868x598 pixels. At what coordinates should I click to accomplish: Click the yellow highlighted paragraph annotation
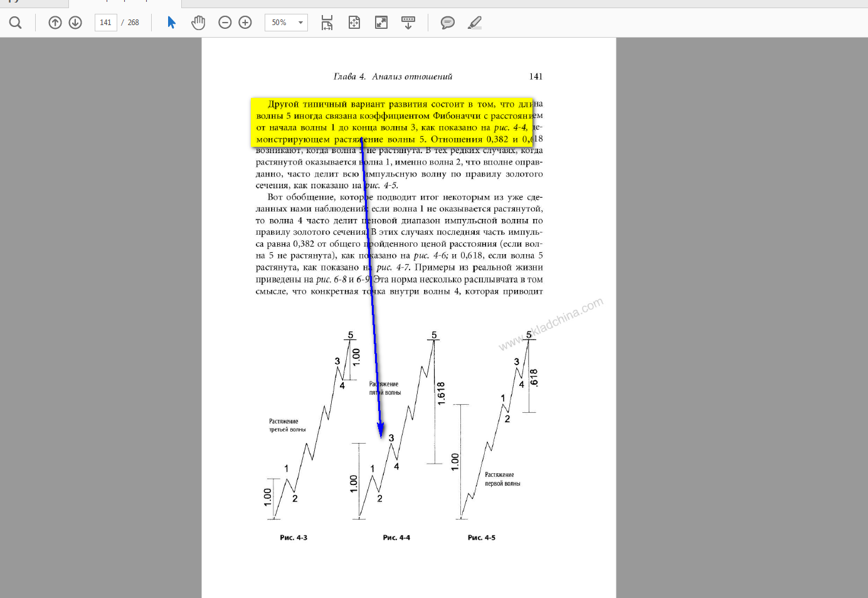392,122
